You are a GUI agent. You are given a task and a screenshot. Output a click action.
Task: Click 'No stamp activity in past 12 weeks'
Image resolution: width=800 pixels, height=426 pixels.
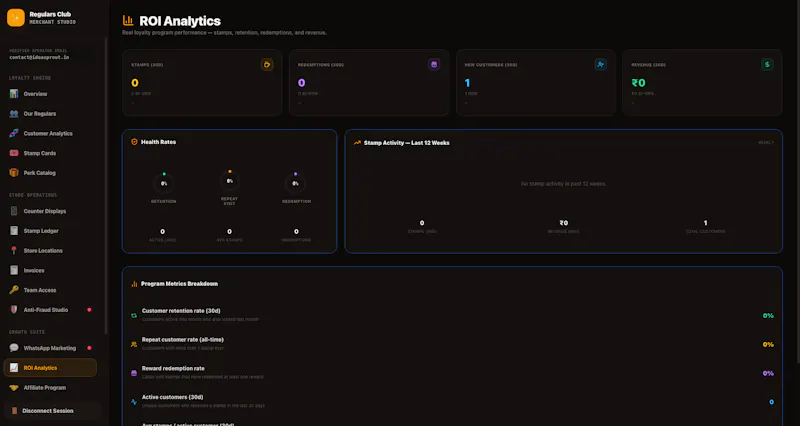563,184
